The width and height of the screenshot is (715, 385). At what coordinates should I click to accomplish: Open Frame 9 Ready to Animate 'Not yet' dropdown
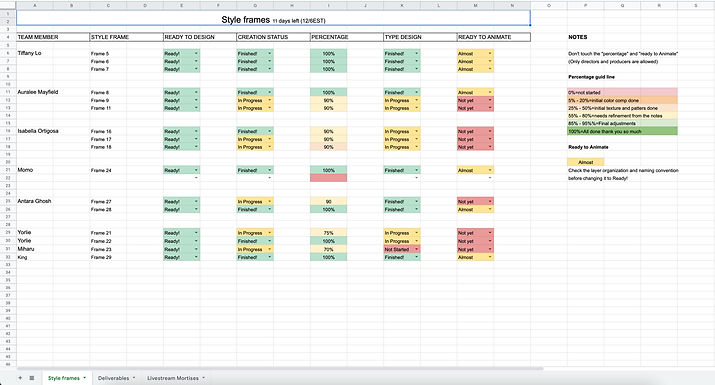[x=490, y=100]
